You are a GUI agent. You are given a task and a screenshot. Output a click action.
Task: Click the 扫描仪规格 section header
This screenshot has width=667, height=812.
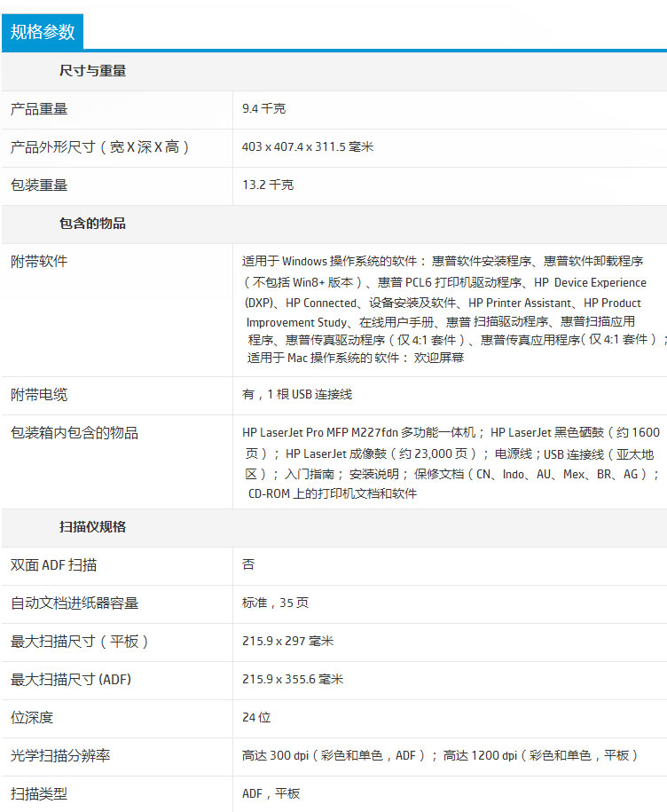(92, 527)
